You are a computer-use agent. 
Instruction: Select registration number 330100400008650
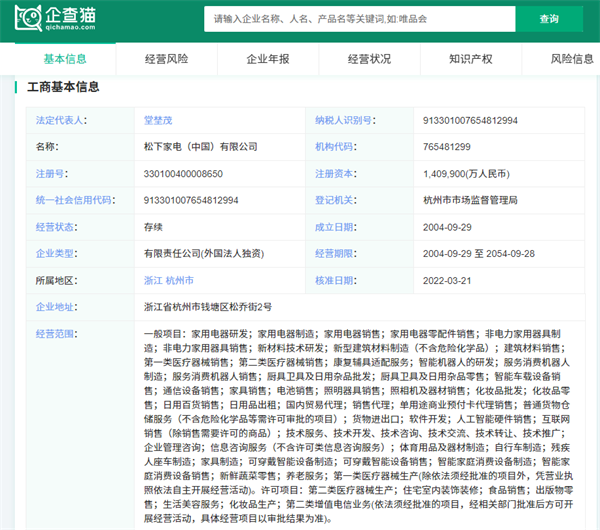coord(183,174)
